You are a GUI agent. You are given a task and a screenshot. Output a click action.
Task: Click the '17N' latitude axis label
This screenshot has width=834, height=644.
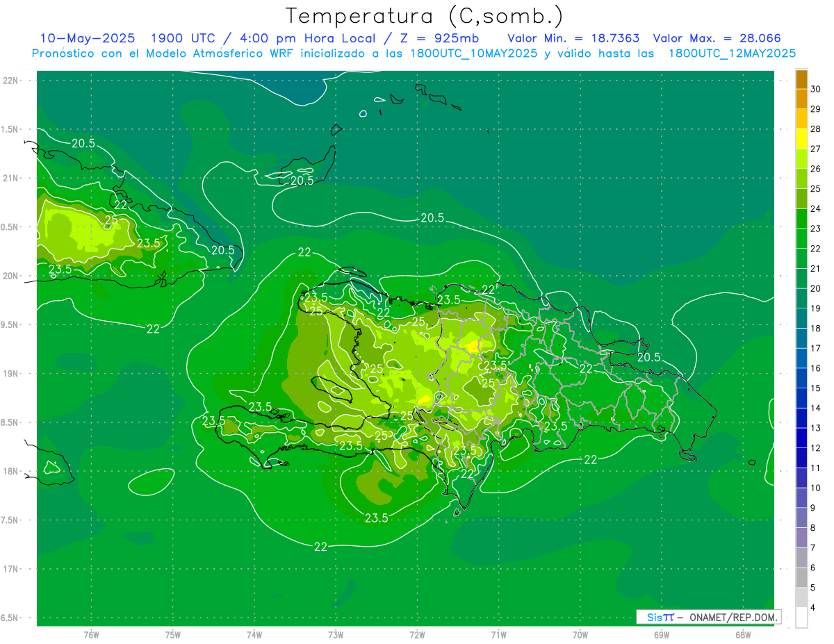click(x=10, y=569)
